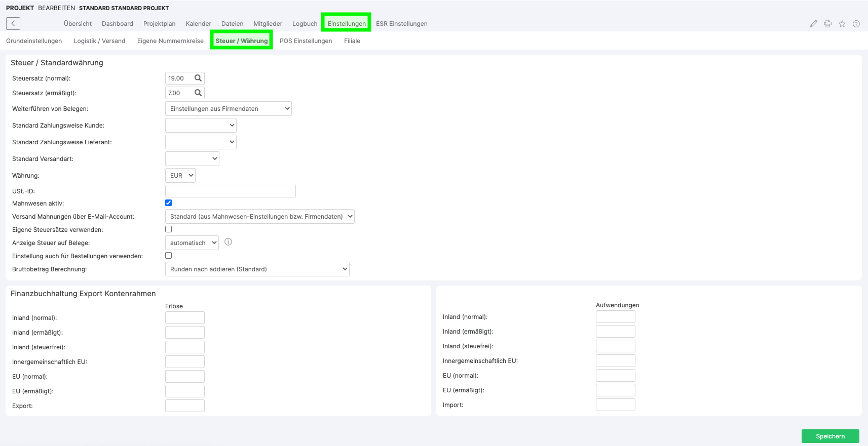Click magnifier next to Steuersatz (ermäßigt)
Image resolution: width=868 pixels, height=446 pixels.
(198, 93)
